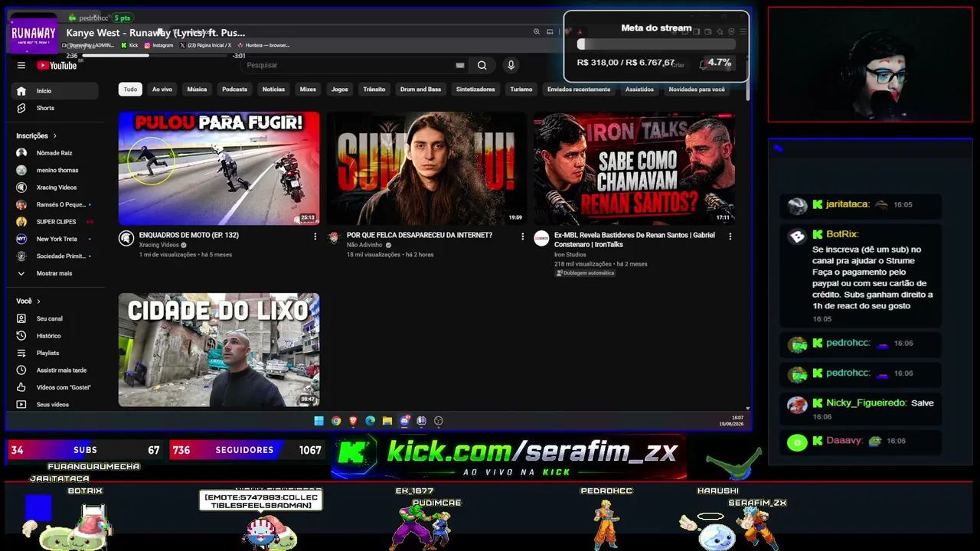Open the Windows Start menu
Image resolution: width=980 pixels, height=551 pixels.
point(318,420)
